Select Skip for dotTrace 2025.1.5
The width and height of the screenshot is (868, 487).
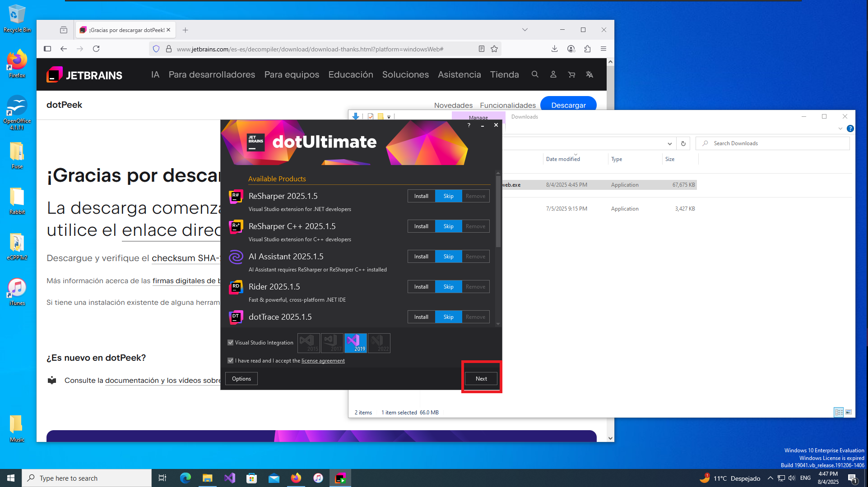pos(448,317)
